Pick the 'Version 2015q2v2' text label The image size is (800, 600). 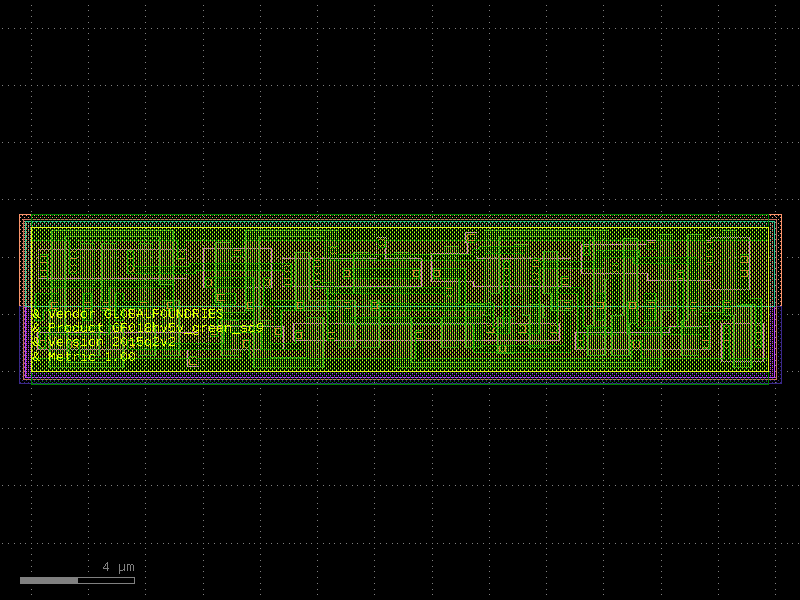coord(104,342)
